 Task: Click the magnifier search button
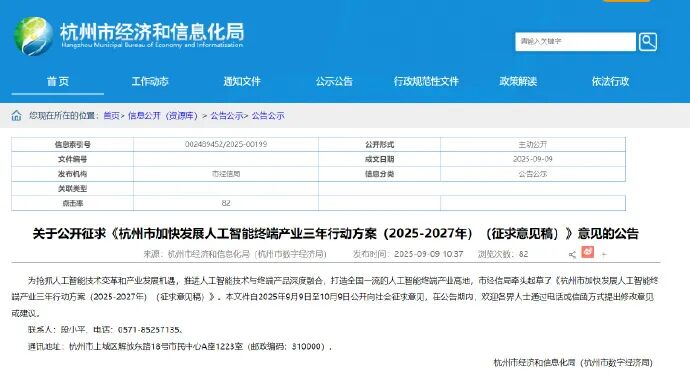[x=648, y=42]
